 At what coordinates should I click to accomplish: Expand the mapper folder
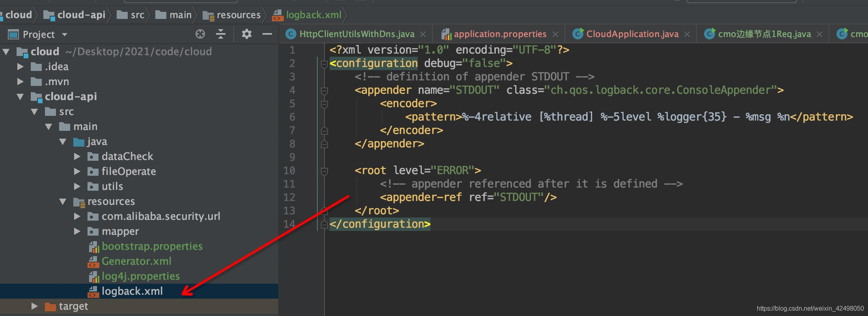pos(77,231)
